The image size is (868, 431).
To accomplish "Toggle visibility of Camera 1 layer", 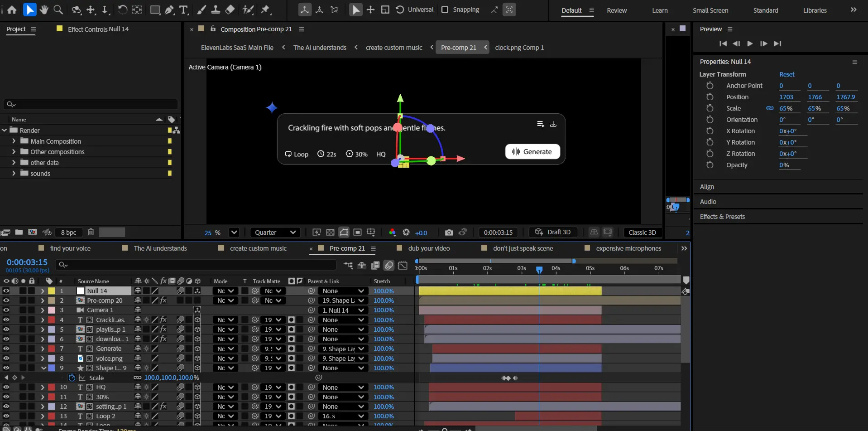I will click(x=6, y=310).
